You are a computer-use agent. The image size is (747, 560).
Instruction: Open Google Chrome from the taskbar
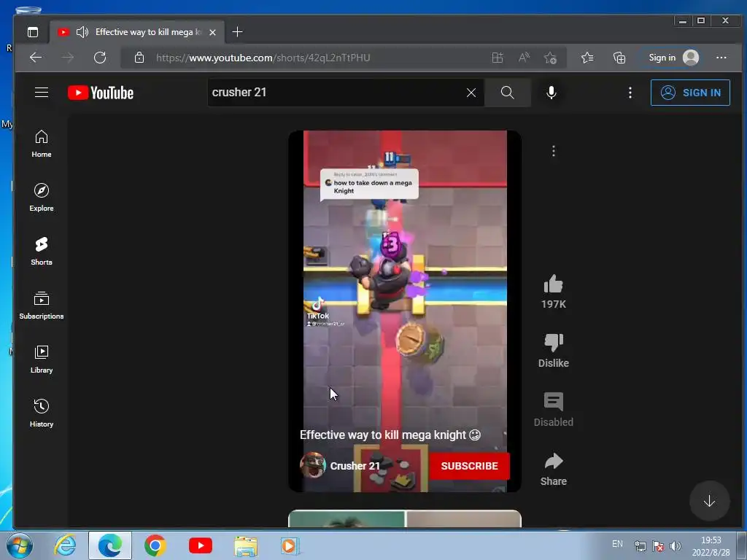tap(155, 545)
